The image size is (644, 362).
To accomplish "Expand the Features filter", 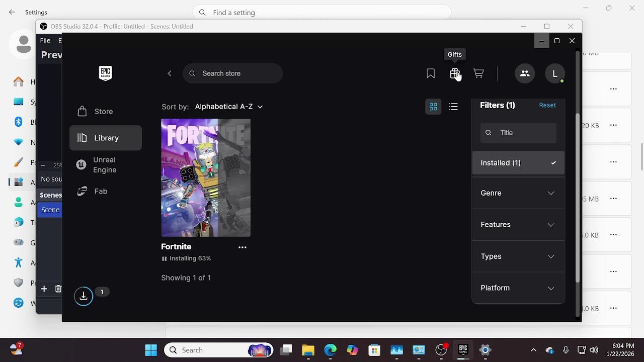I will pyautogui.click(x=518, y=225).
